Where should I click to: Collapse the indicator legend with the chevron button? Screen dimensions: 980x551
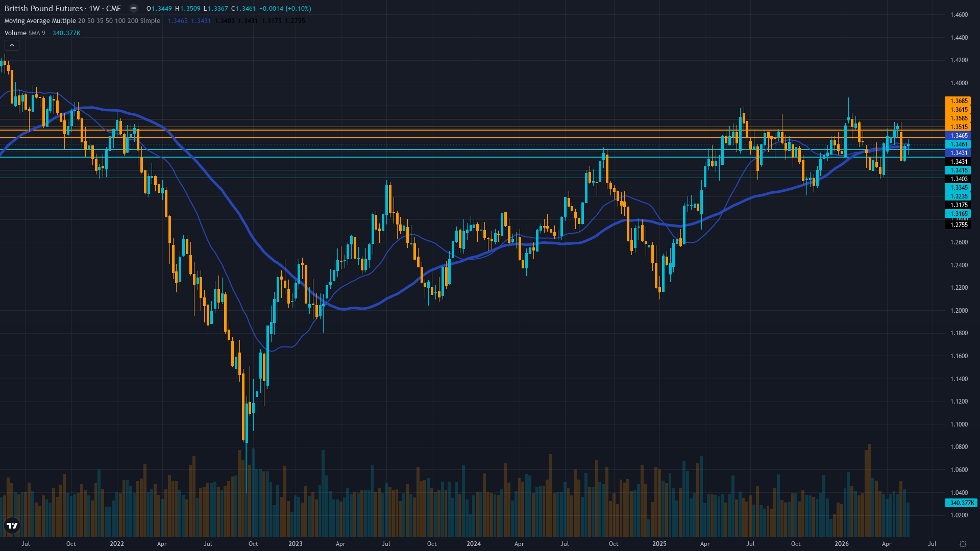click(12, 45)
